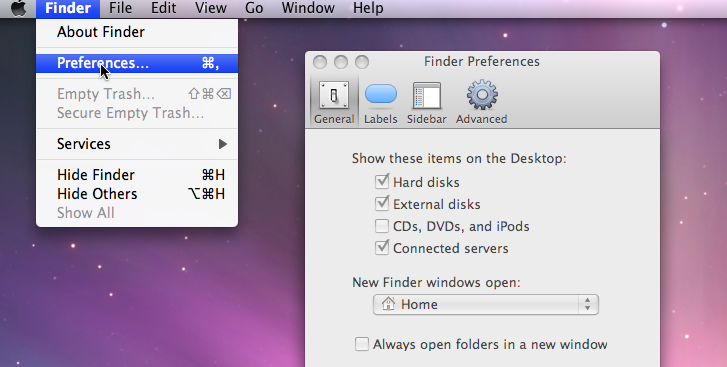Uncheck the Hard disks checkbox
727x367 pixels.
382,182
